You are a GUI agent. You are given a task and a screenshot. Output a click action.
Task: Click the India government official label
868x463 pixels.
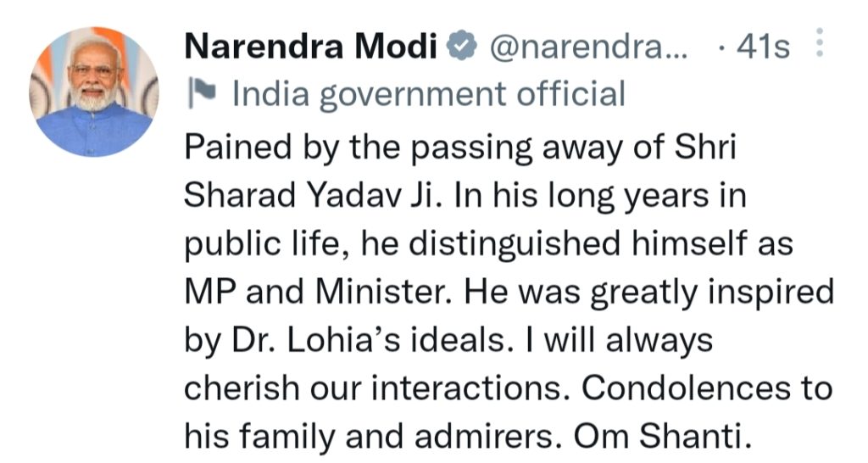(x=428, y=94)
